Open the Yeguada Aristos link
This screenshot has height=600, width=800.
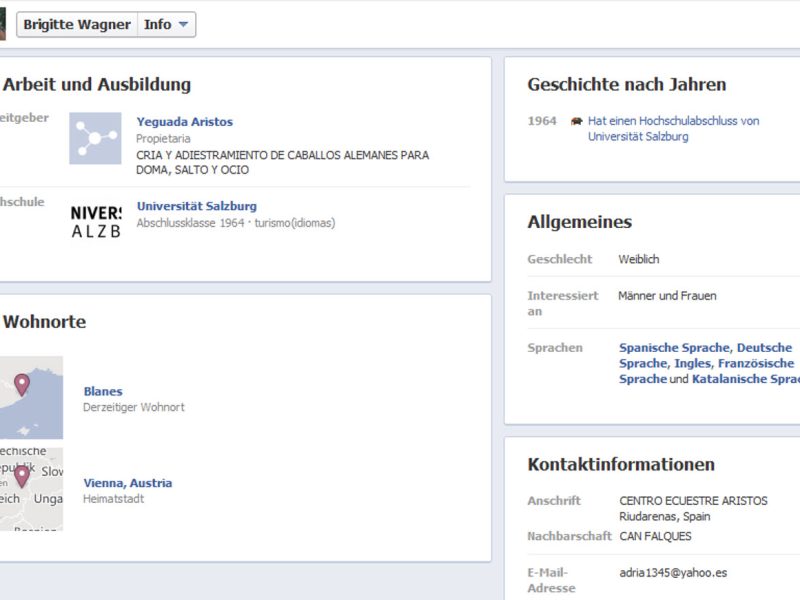(x=184, y=122)
